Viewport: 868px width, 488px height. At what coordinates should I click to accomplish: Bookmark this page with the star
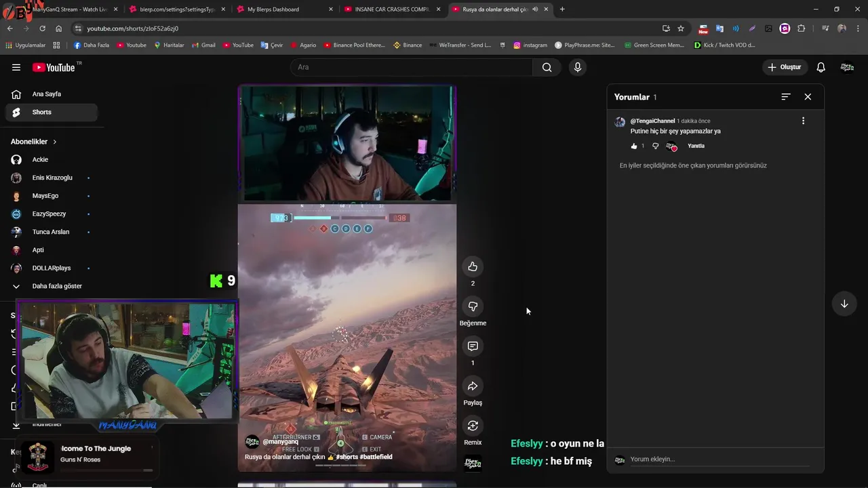pos(681,28)
